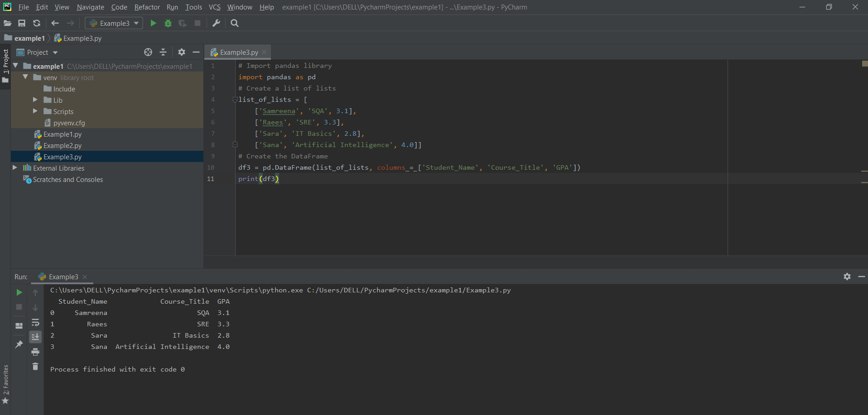
Task: Click the example1 breadcrumb in navigation bar
Action: tap(29, 38)
